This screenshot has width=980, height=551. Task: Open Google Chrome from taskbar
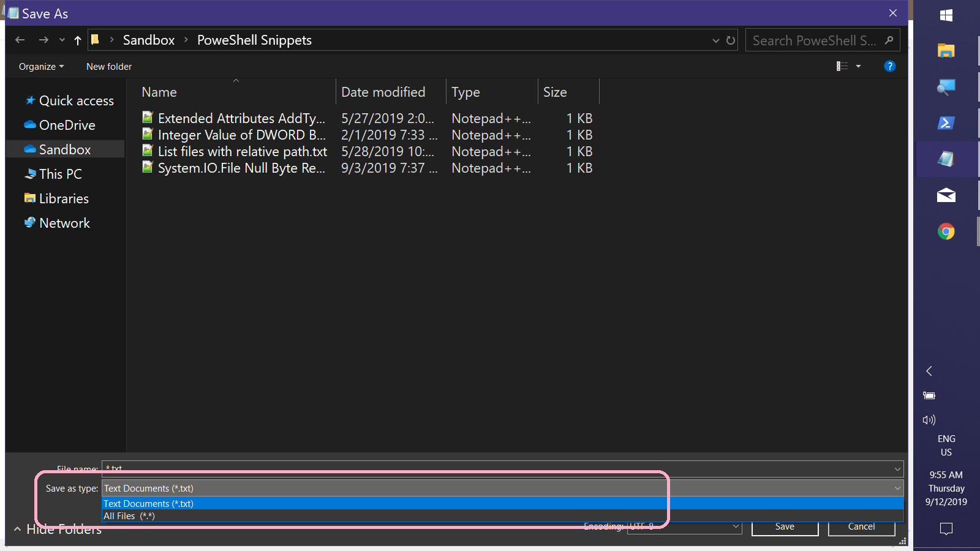[x=946, y=231]
